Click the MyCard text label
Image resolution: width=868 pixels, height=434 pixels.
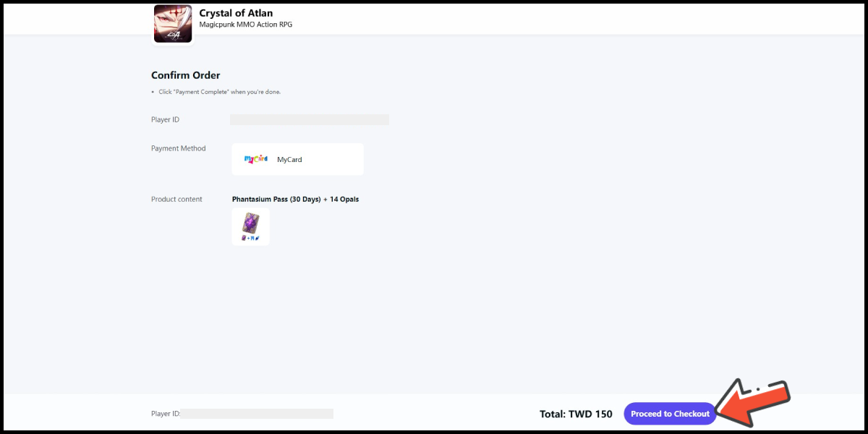289,159
